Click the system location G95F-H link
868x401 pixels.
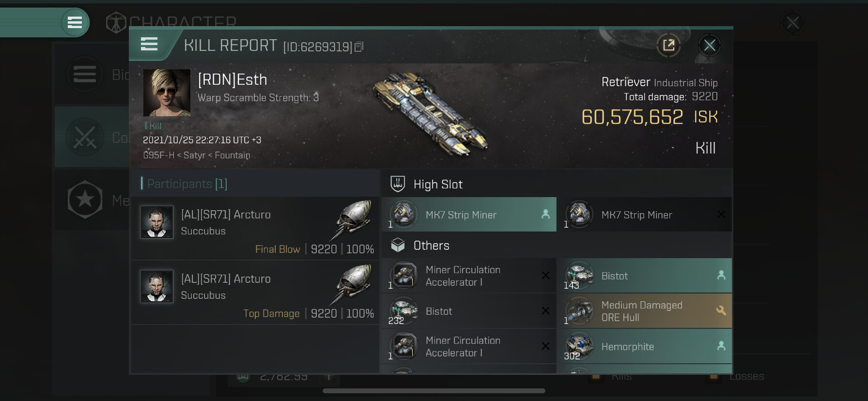coord(158,155)
